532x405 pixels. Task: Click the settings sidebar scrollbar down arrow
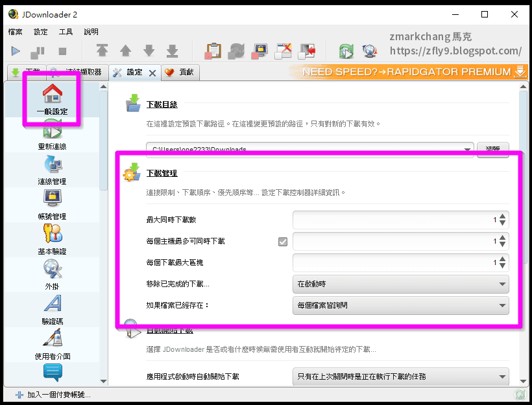[x=104, y=381]
